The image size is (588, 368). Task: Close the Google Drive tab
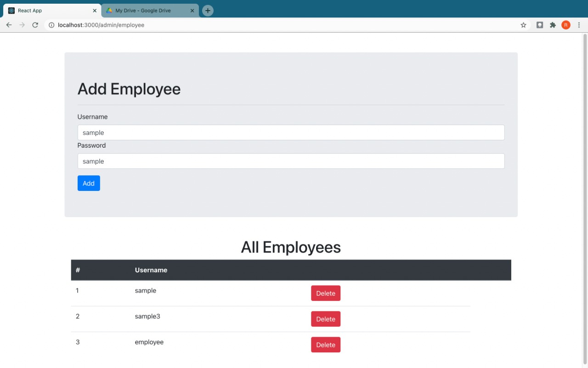[192, 11]
